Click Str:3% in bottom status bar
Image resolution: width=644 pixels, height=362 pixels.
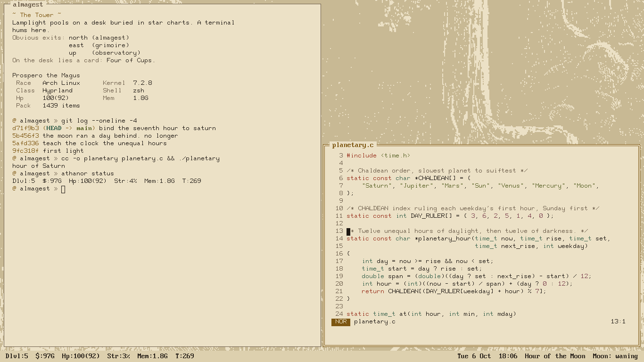click(x=118, y=356)
